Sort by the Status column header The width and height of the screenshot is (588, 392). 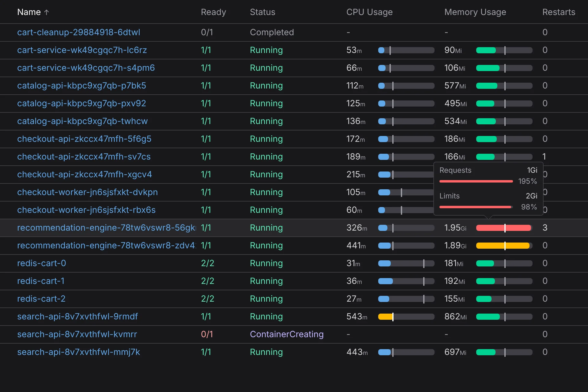tap(262, 12)
